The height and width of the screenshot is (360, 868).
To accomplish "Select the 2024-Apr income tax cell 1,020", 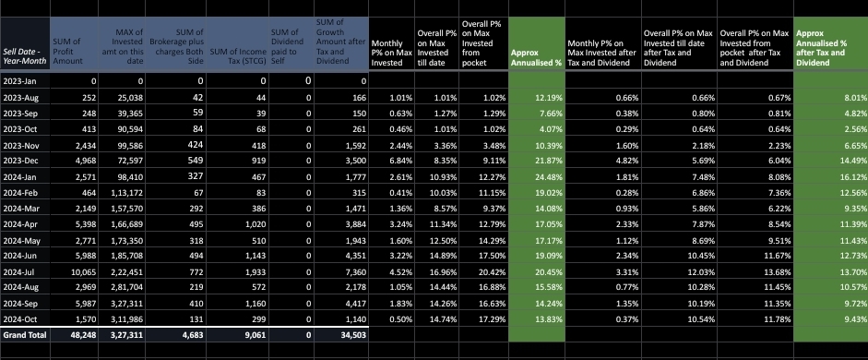I will click(237, 225).
